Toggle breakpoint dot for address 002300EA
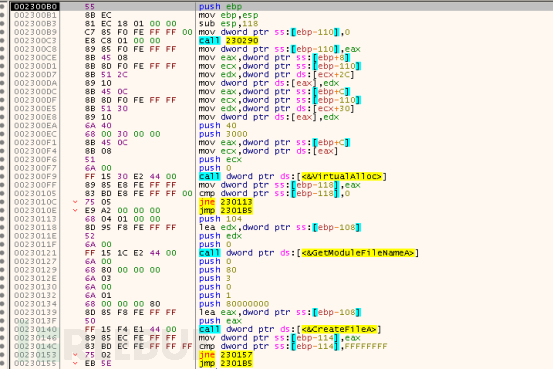 [x=2, y=125]
